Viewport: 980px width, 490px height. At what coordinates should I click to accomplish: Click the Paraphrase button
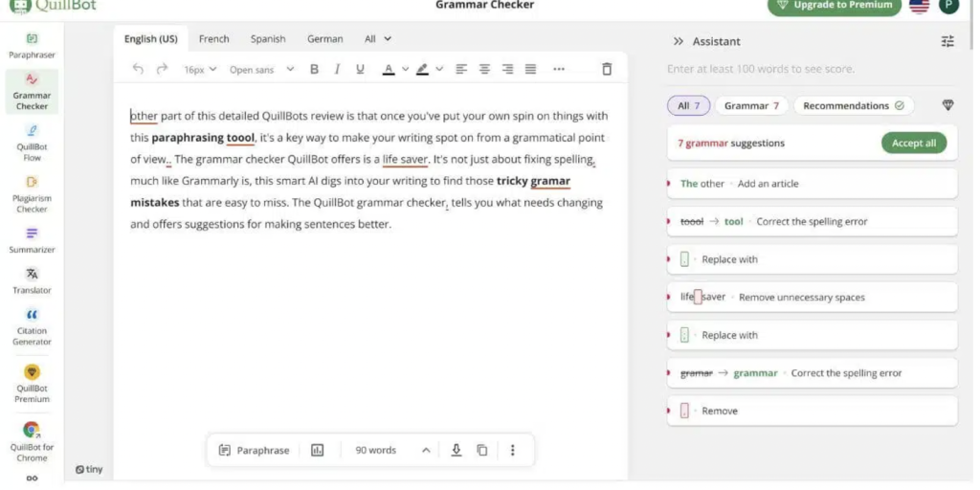(255, 450)
